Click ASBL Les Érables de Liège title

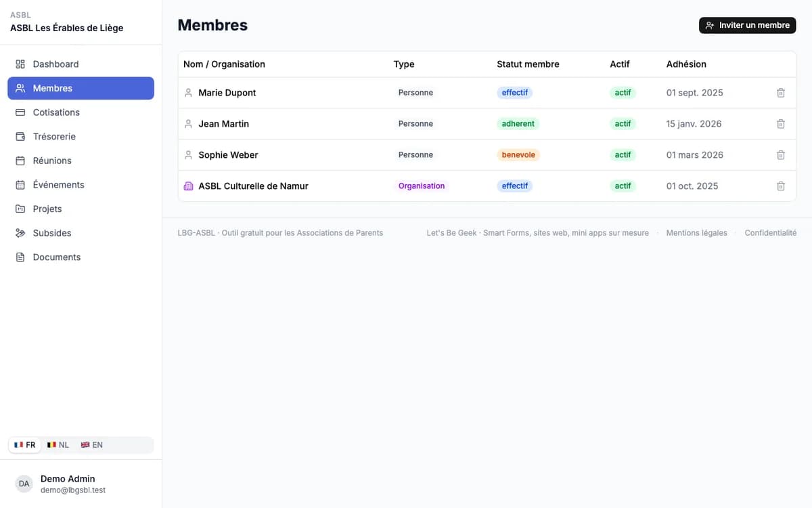(66, 28)
